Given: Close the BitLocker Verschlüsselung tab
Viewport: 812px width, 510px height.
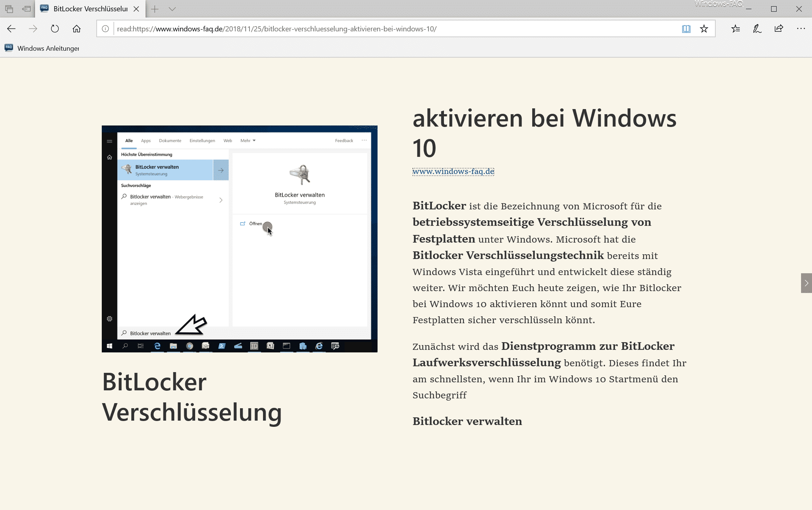Looking at the screenshot, I should pos(136,9).
